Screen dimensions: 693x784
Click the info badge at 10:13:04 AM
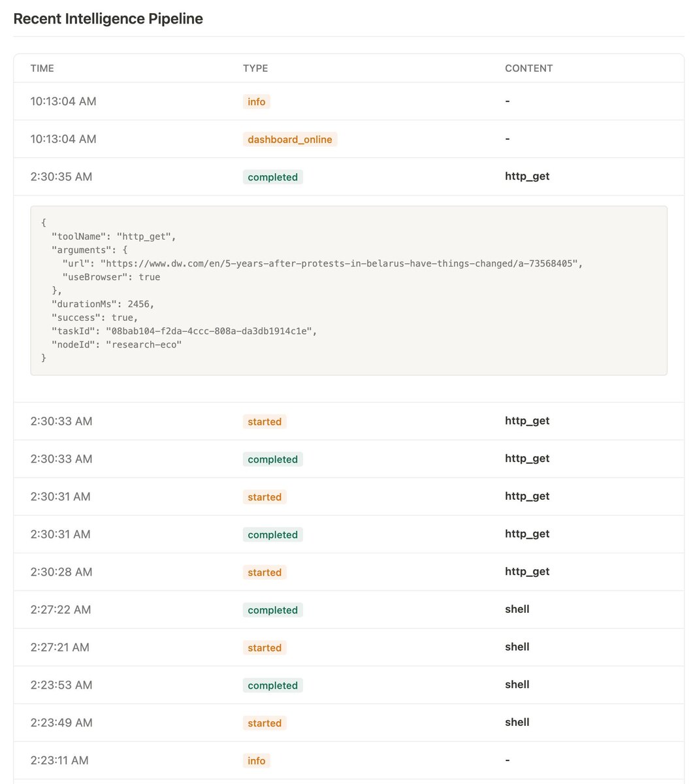pyautogui.click(x=256, y=102)
